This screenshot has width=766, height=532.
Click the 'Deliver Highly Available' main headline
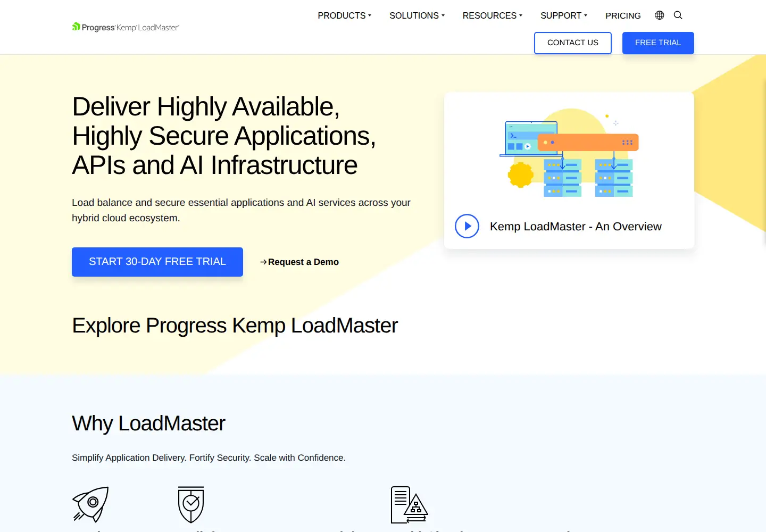click(224, 136)
